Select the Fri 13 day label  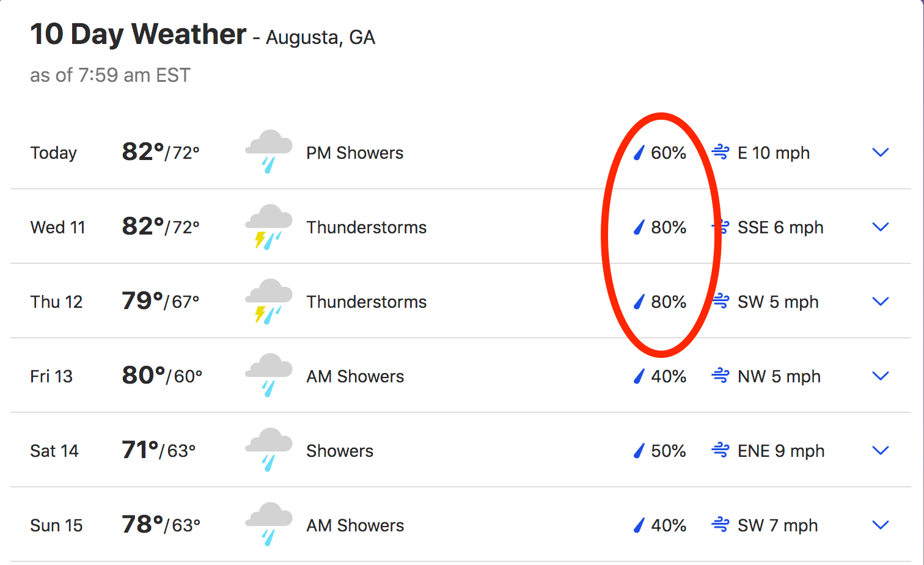[x=51, y=376]
